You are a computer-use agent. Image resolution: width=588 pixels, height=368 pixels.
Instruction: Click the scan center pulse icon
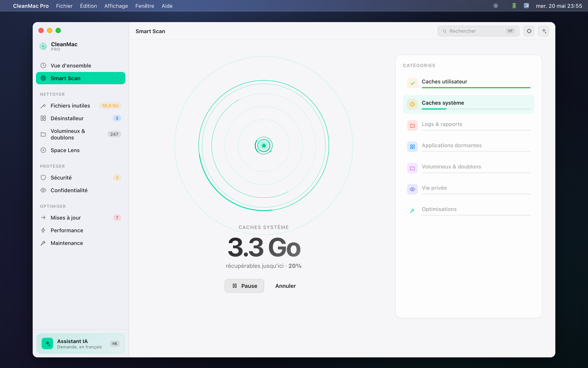pyautogui.click(x=264, y=146)
